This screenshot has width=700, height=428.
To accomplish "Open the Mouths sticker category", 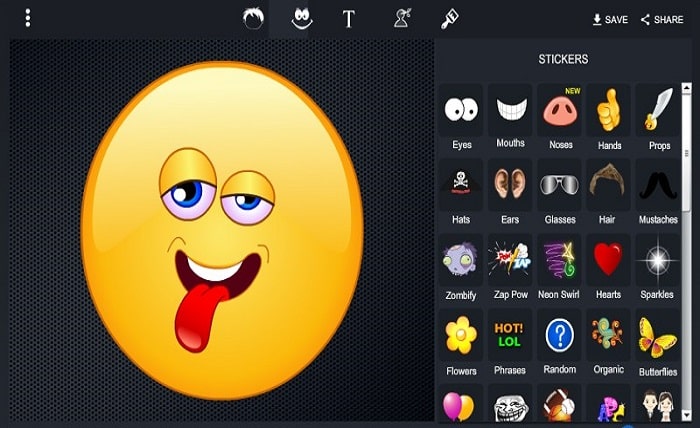I will point(510,117).
